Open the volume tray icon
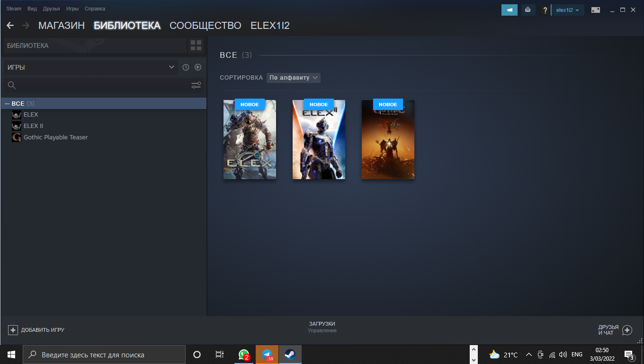 click(x=563, y=355)
